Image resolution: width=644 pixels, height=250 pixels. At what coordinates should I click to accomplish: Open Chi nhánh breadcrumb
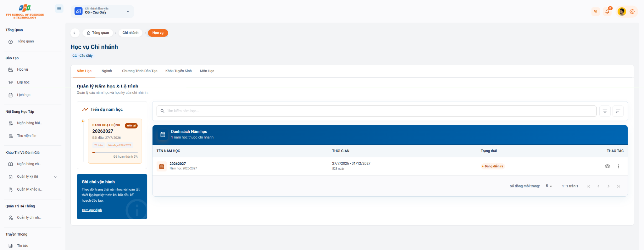(x=130, y=33)
